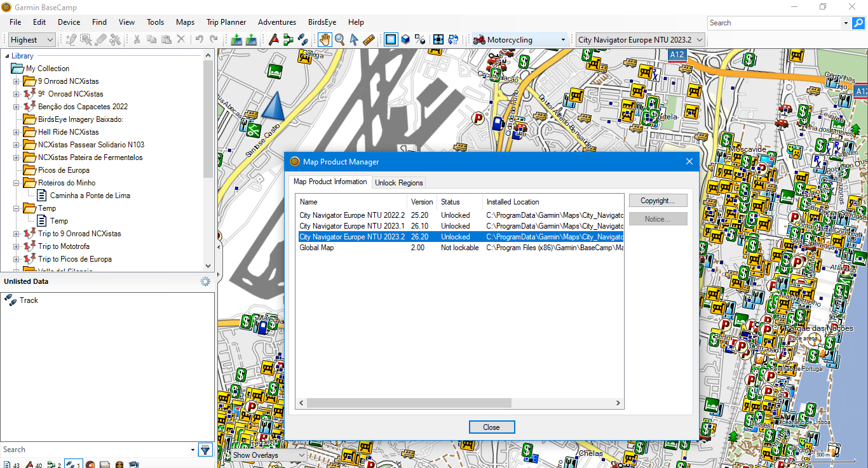Toggle the filter funnel button

click(205, 450)
